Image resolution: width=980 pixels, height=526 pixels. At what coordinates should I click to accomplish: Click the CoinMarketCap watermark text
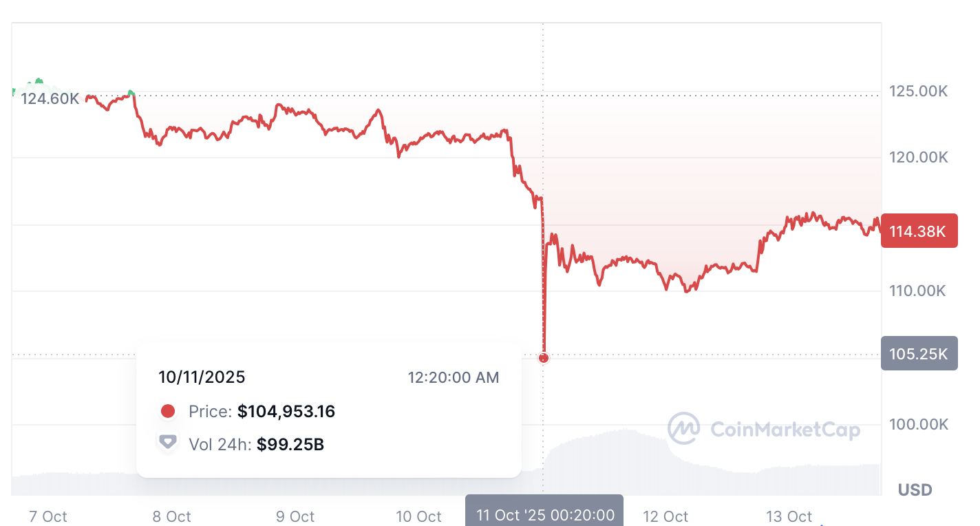(x=785, y=430)
